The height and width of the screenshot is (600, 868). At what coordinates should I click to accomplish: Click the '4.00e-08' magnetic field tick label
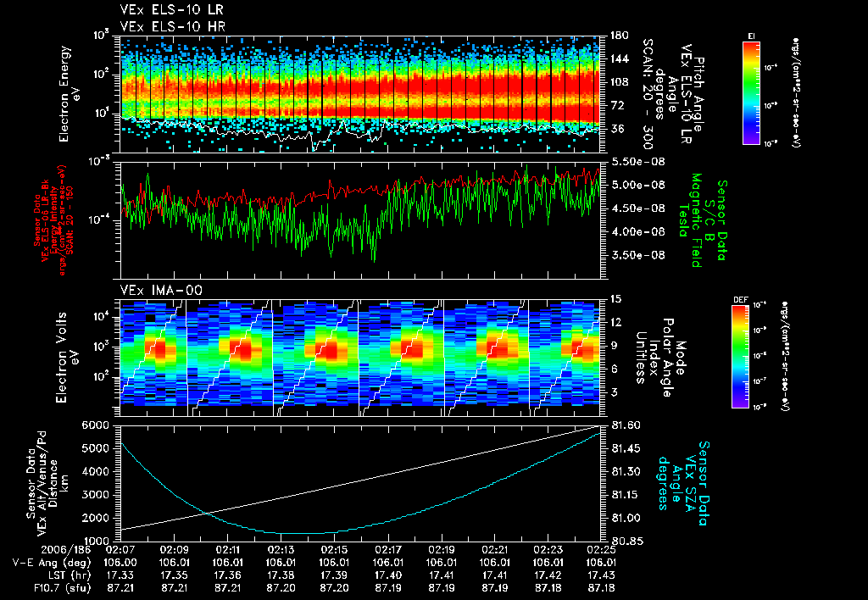637,231
